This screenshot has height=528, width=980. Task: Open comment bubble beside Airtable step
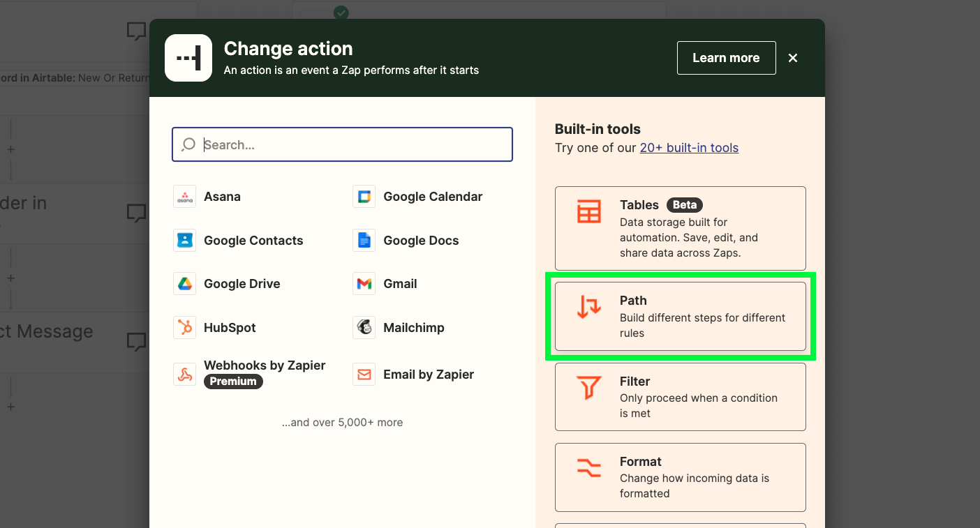136,31
